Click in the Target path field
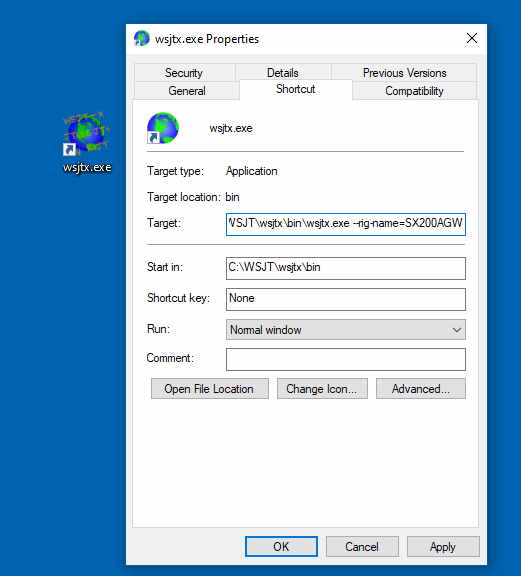This screenshot has height=576, width=521. tap(346, 224)
